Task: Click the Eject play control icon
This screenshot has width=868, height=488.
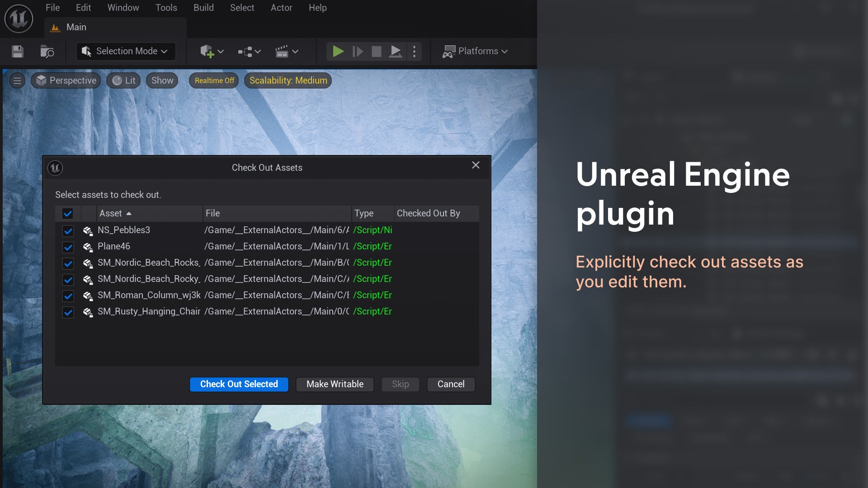Action: (x=396, y=52)
